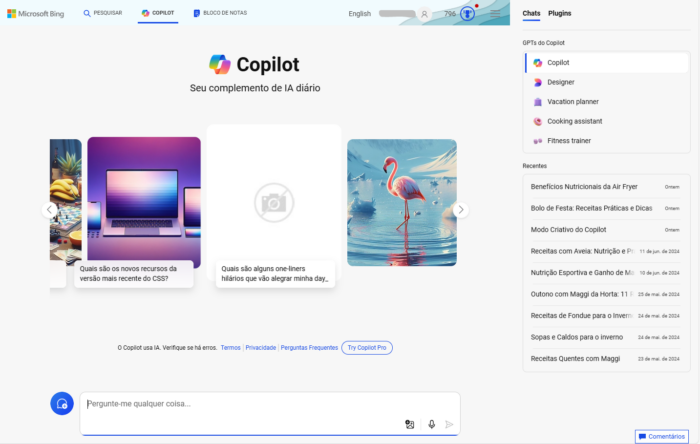
Task: Click the Copilot logo heading
Action: click(x=254, y=65)
